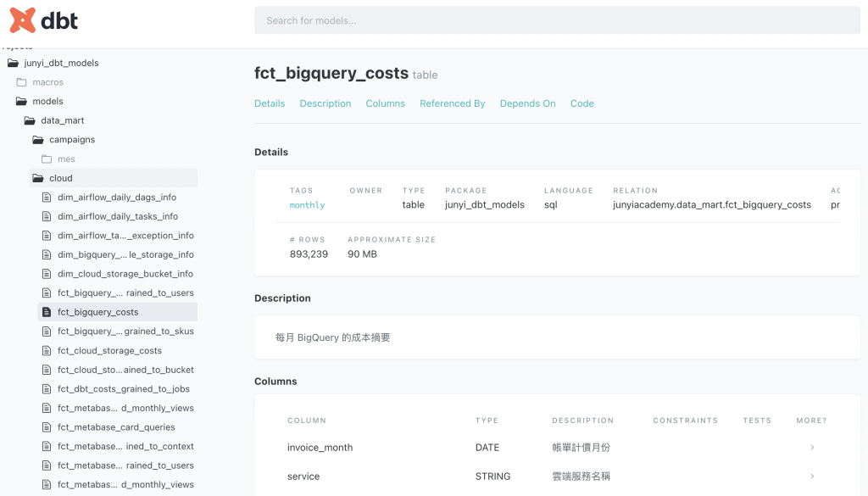
Task: Click the invoice_month column name
Action: tap(320, 448)
